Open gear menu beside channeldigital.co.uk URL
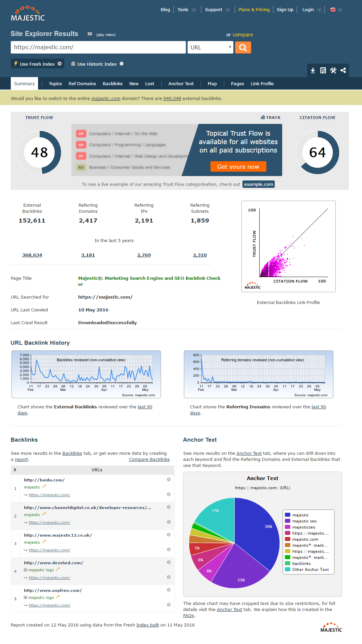The width and height of the screenshot is (362, 644). [169, 507]
